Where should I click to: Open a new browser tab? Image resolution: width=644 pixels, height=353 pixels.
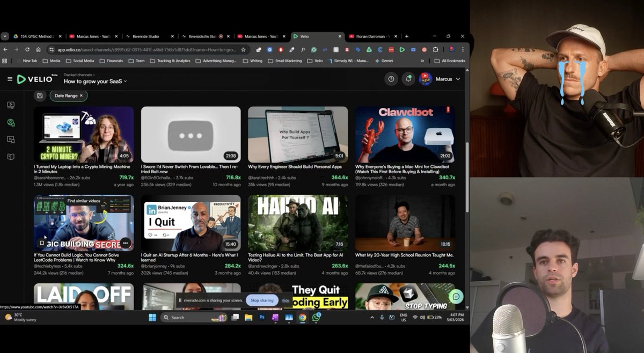[407, 36]
